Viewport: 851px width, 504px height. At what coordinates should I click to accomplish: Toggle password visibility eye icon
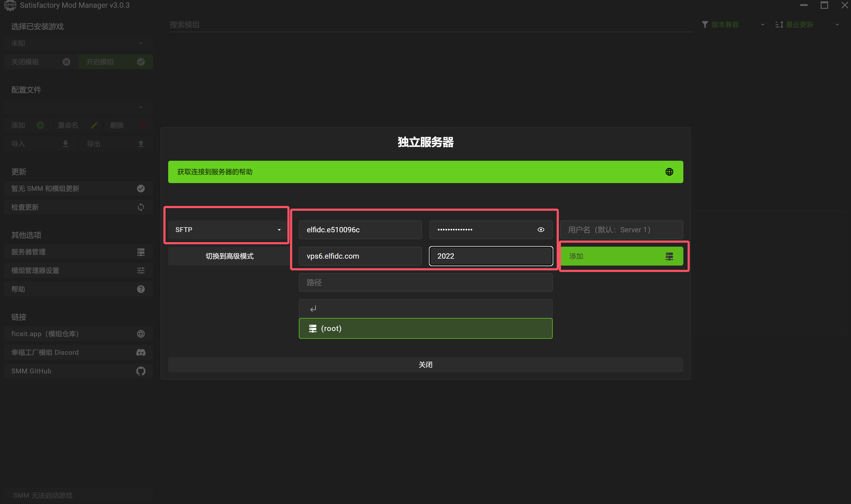pyautogui.click(x=541, y=230)
